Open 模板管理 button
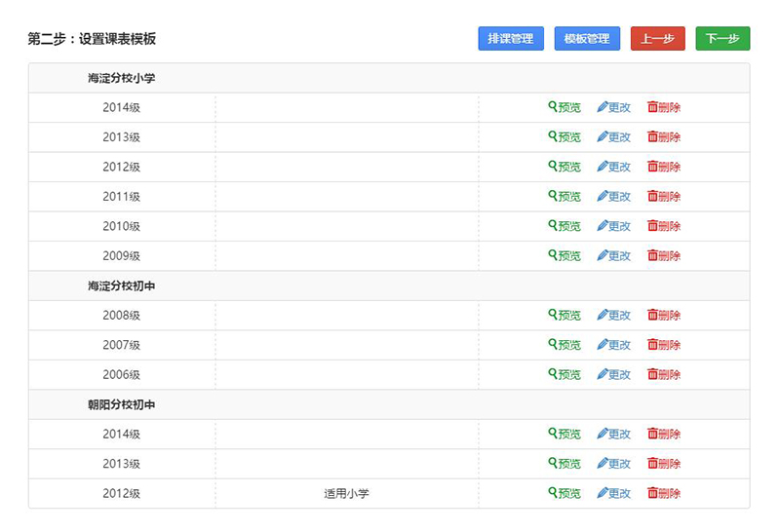Viewport: 780px width, 532px height. tap(587, 39)
